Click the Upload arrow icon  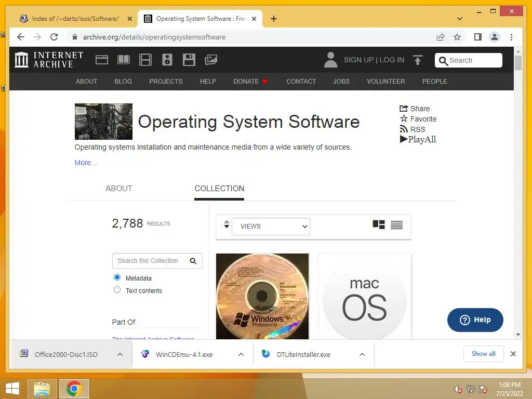pos(417,60)
